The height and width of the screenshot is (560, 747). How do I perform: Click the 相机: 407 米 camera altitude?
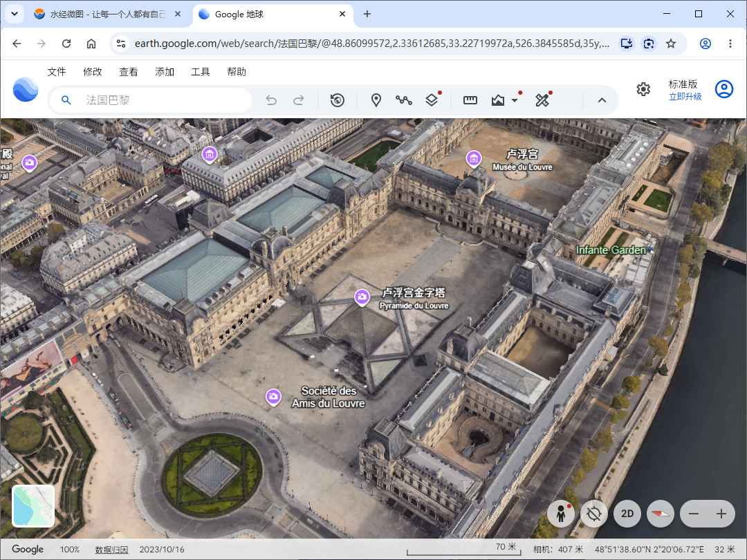pos(558,550)
